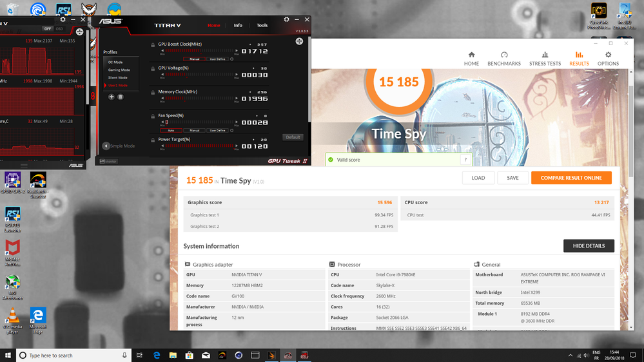
Task: Delete profile using the trash icon
Action: tap(121, 97)
